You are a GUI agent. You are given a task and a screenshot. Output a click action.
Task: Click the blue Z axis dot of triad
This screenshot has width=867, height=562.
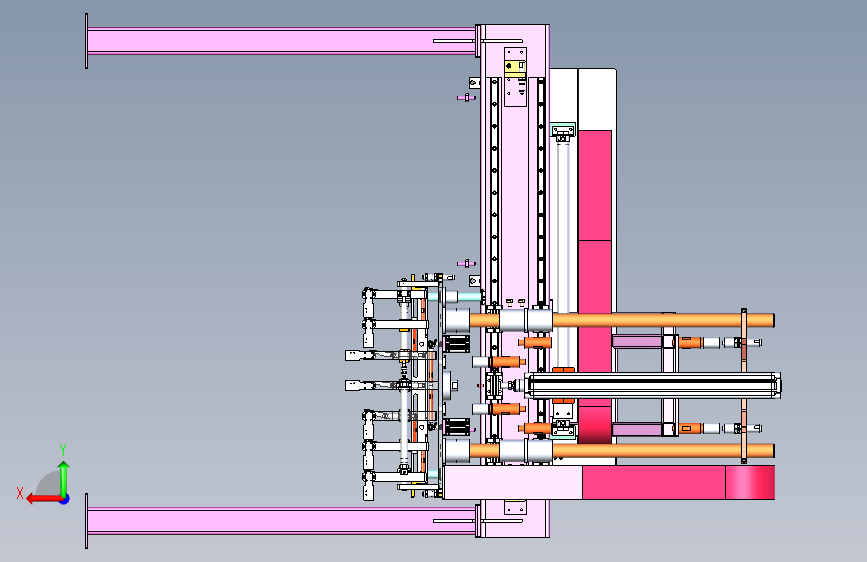click(65, 499)
